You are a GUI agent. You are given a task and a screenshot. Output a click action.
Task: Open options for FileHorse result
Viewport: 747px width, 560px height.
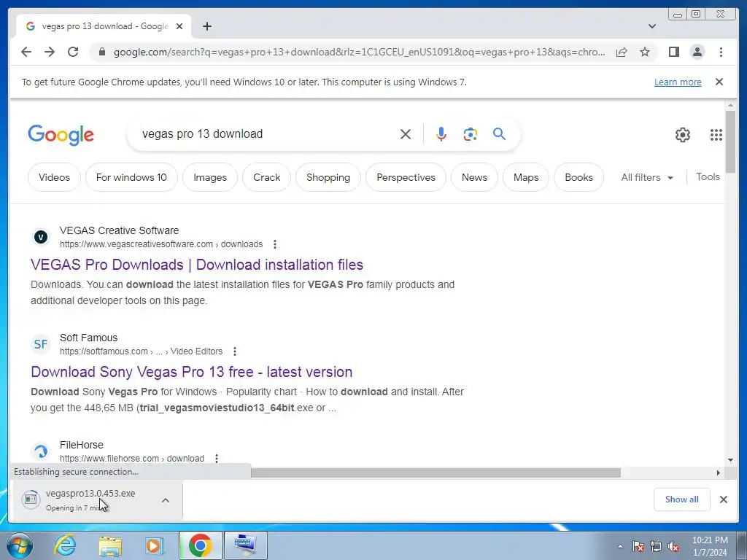(217, 459)
